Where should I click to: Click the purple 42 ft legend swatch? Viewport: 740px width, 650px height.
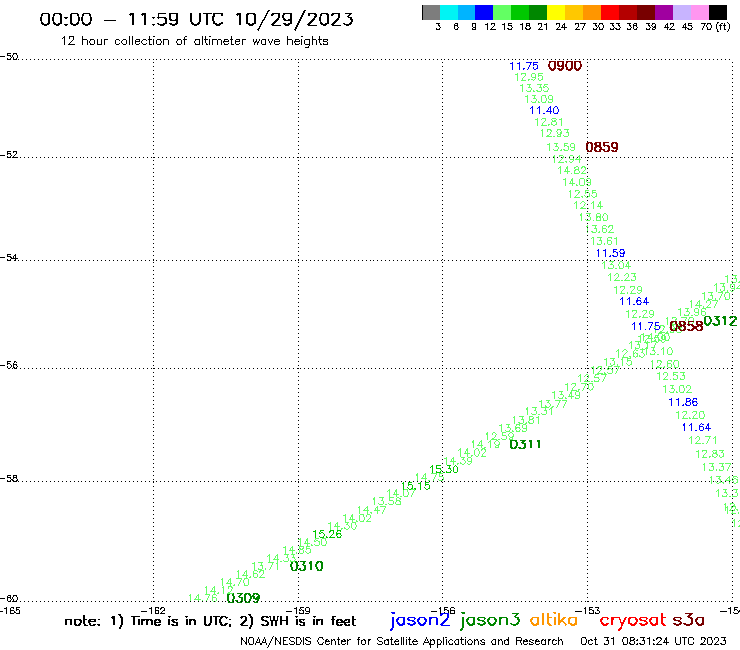(x=664, y=12)
